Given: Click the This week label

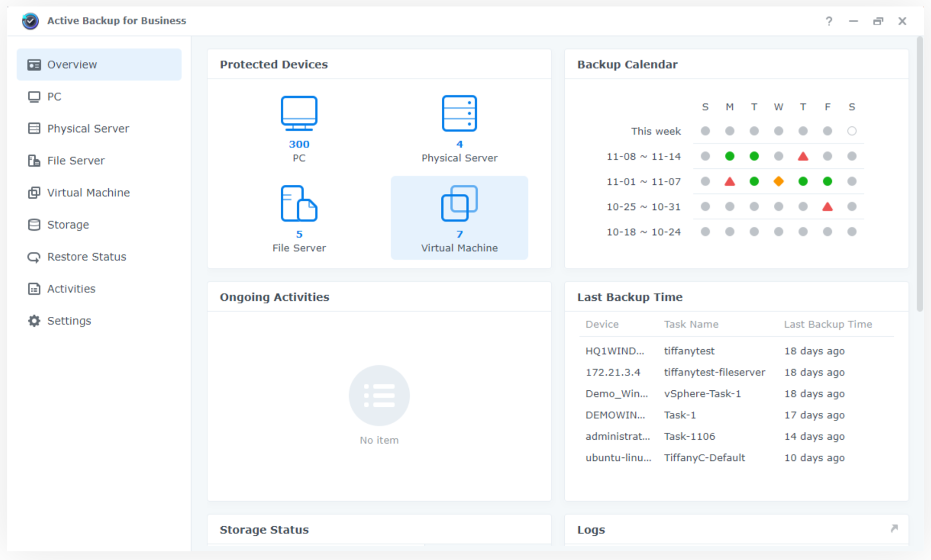Looking at the screenshot, I should click(656, 131).
